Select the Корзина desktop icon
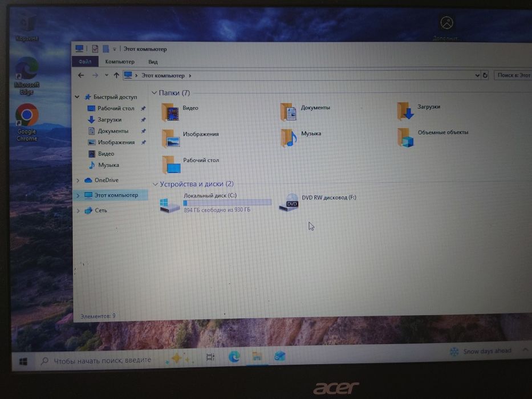This screenshot has width=532, height=399. [x=27, y=27]
